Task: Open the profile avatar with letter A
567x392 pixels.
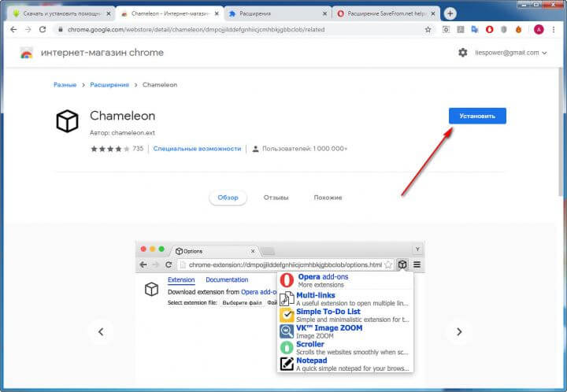Action: pos(539,30)
